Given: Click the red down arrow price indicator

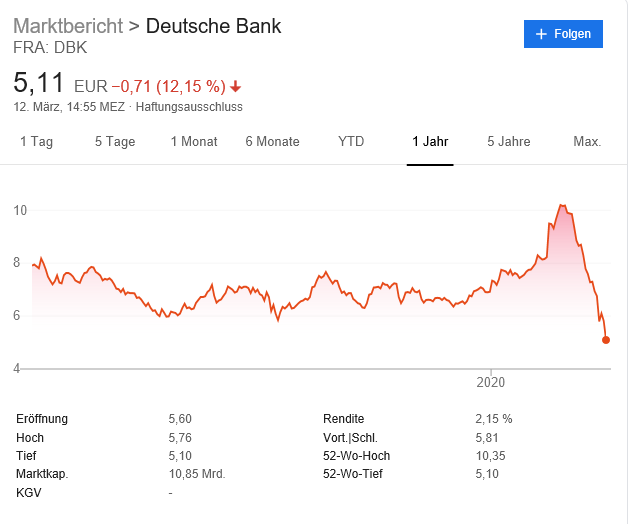Looking at the screenshot, I should [236, 86].
